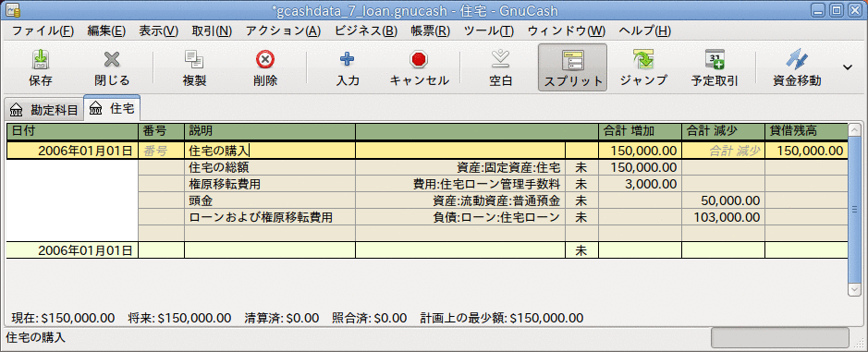Open the 帳票(R) menu
The width and height of the screenshot is (868, 352).
(430, 31)
